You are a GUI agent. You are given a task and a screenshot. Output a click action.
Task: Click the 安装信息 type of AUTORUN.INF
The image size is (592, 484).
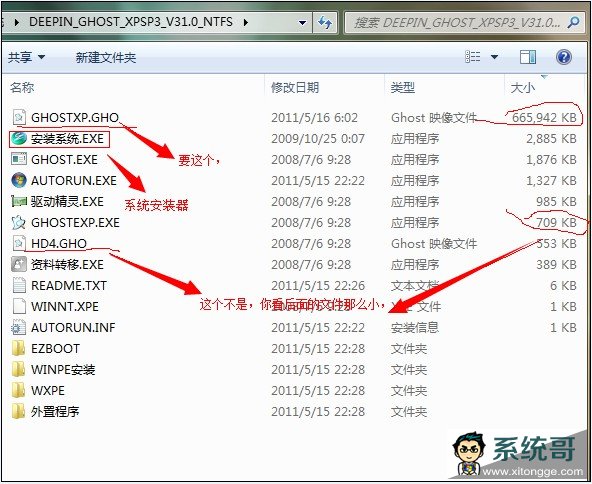(x=415, y=327)
